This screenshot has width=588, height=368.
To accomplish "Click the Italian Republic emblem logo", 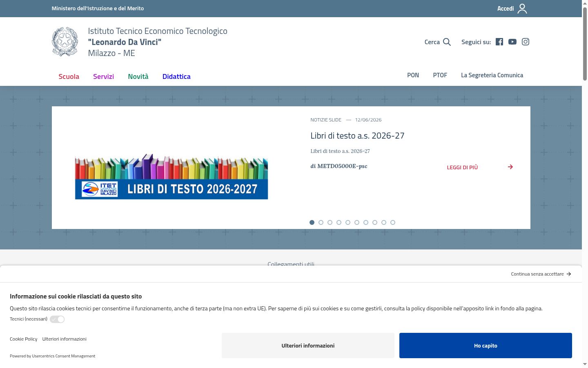I will (65, 42).
